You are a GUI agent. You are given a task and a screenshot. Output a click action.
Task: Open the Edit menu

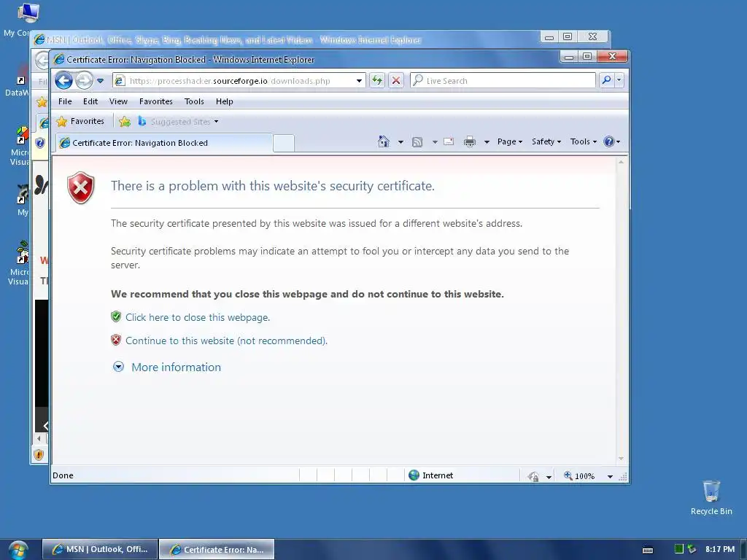point(90,101)
